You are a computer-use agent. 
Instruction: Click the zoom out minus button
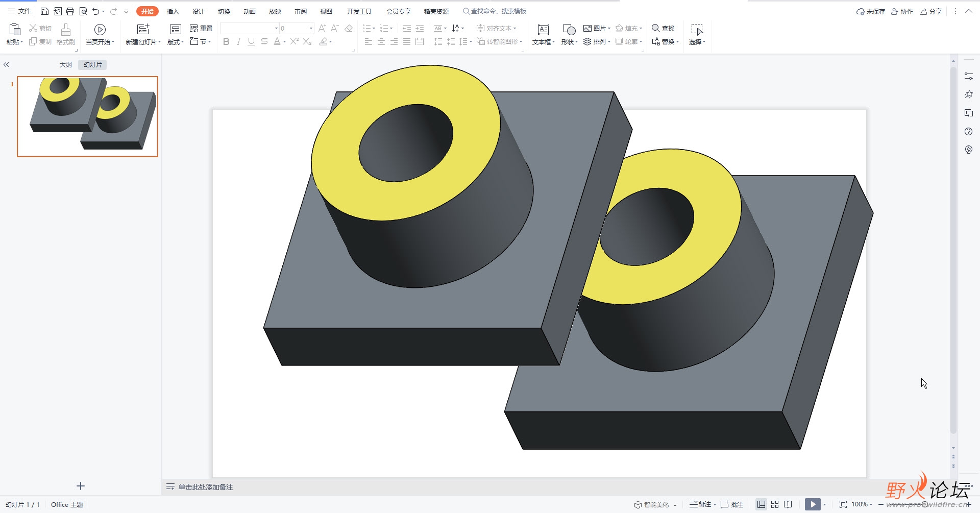coord(880,504)
